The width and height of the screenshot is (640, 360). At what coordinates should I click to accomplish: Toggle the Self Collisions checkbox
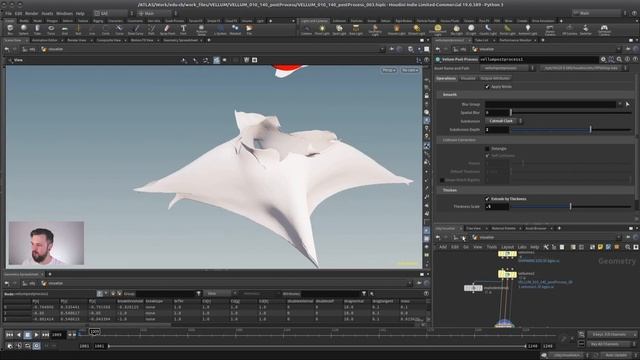(x=487, y=156)
